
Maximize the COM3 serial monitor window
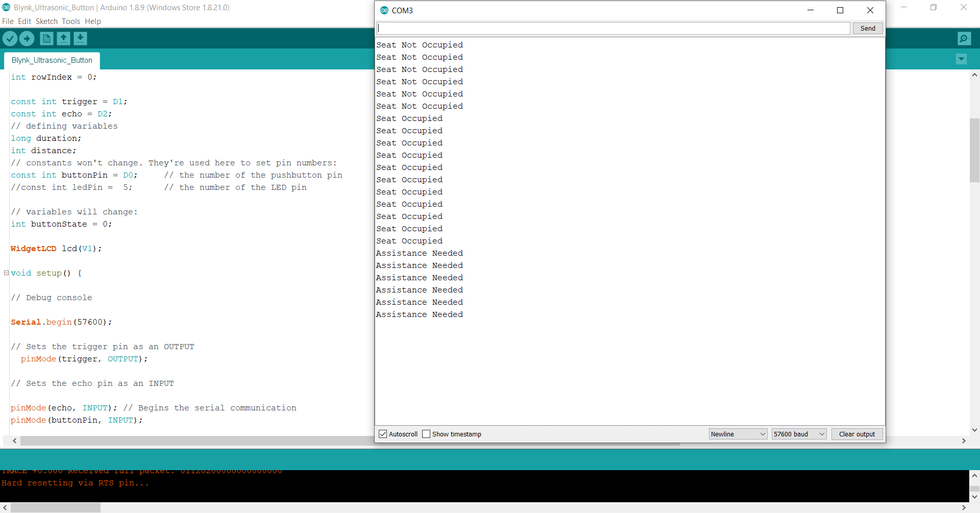[840, 10]
